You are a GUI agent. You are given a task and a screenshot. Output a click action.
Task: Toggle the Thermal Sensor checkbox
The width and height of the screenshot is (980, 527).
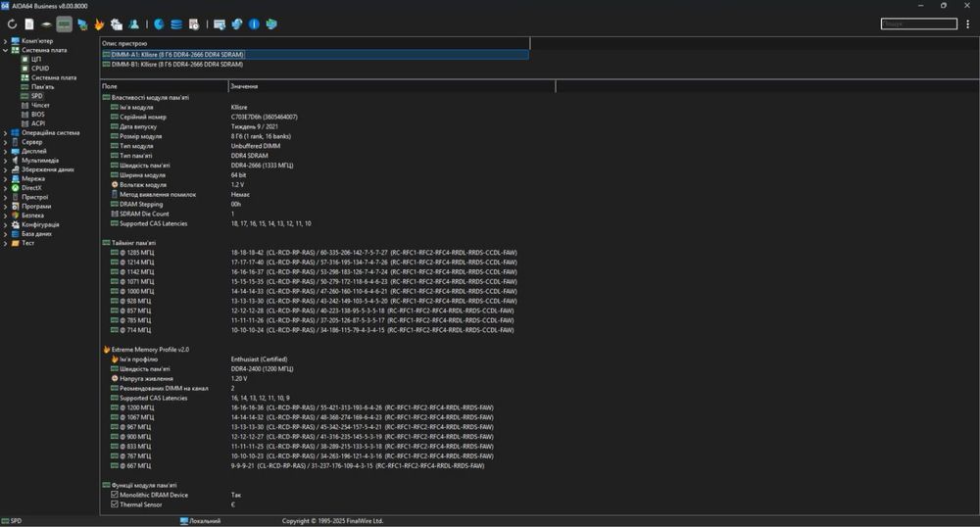coord(115,504)
